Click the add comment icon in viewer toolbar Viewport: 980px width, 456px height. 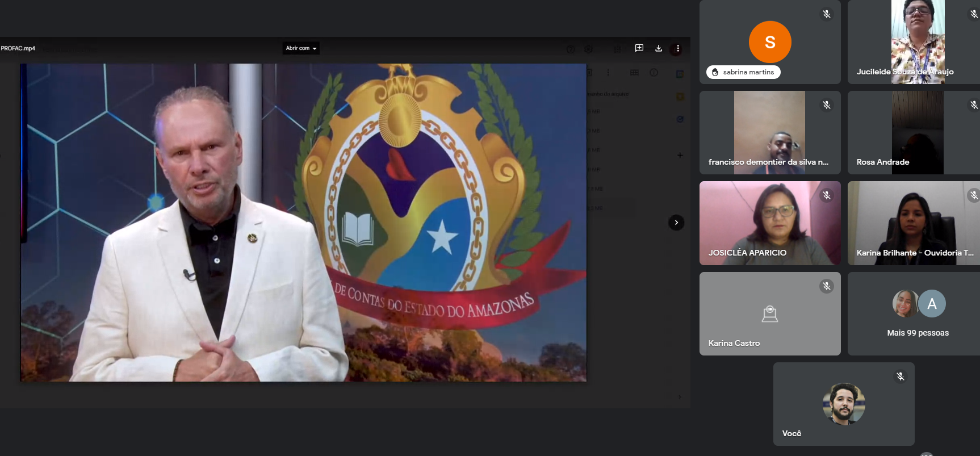pyautogui.click(x=639, y=48)
